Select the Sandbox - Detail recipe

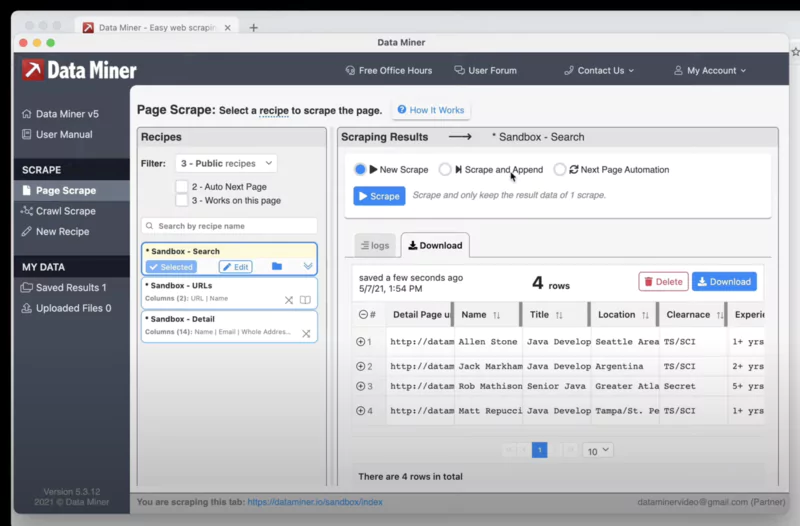(229, 326)
